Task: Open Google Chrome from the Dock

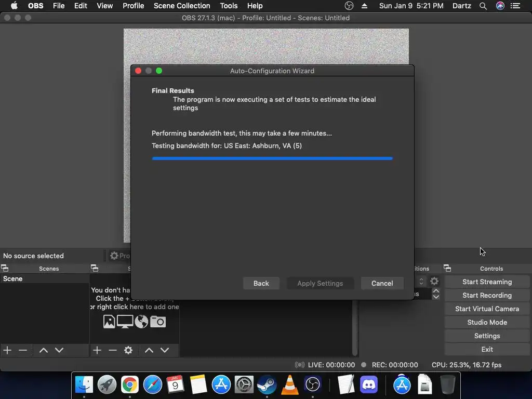Action: 130,384
